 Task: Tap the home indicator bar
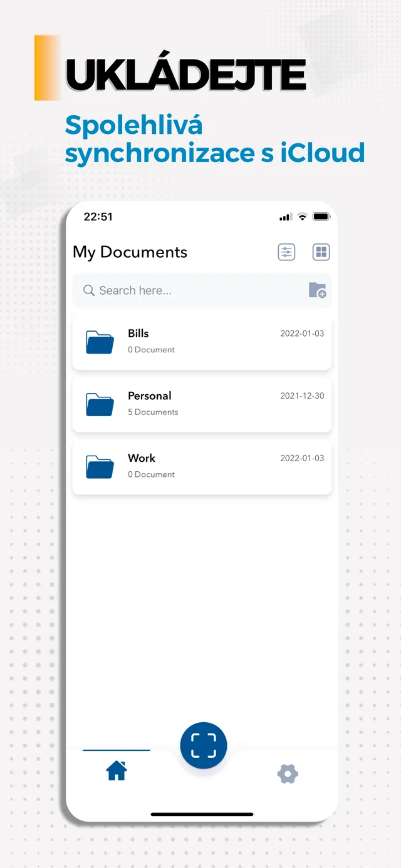click(202, 814)
